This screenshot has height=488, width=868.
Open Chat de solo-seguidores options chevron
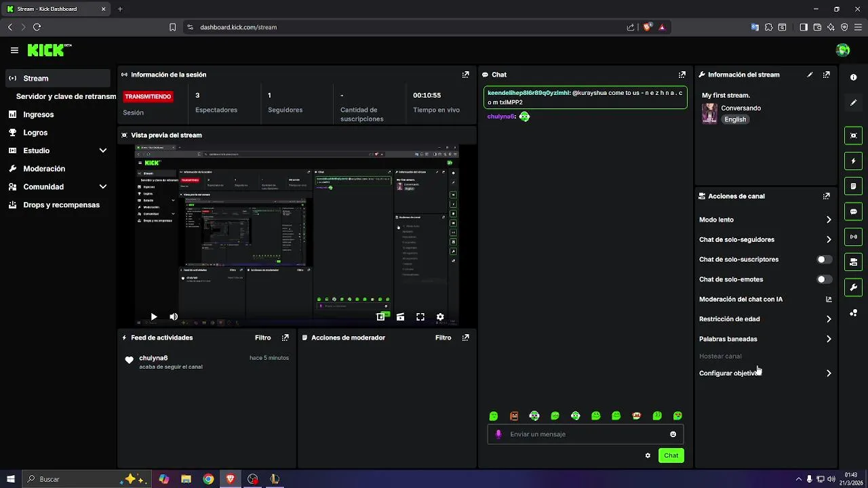(x=829, y=239)
